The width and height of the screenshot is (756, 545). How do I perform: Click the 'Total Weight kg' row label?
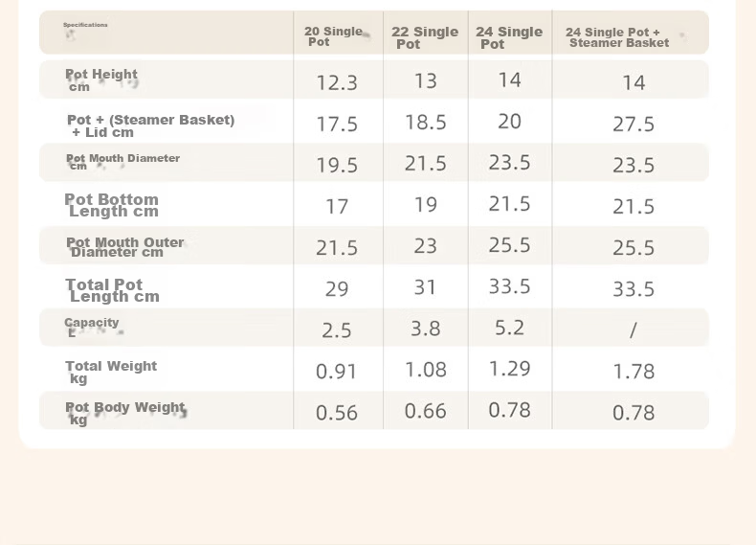pyautogui.click(x=111, y=372)
